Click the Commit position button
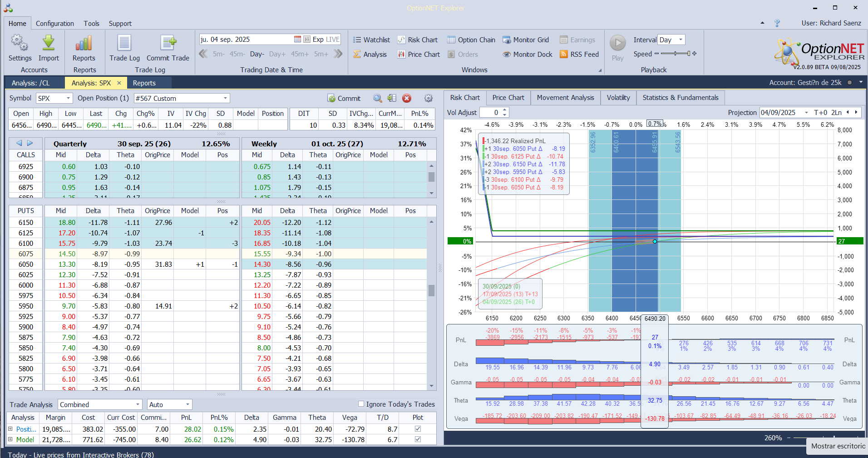This screenshot has width=868, height=458. coord(344,99)
